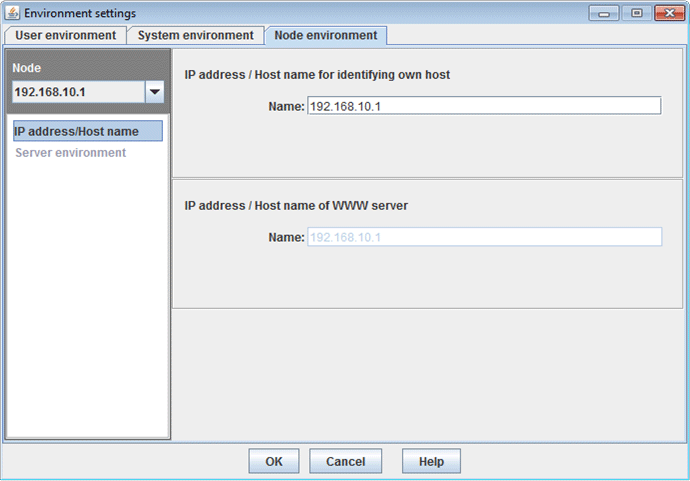Click the Name label beside the WWW server field
Screen dimensions: 690x481
click(x=286, y=237)
